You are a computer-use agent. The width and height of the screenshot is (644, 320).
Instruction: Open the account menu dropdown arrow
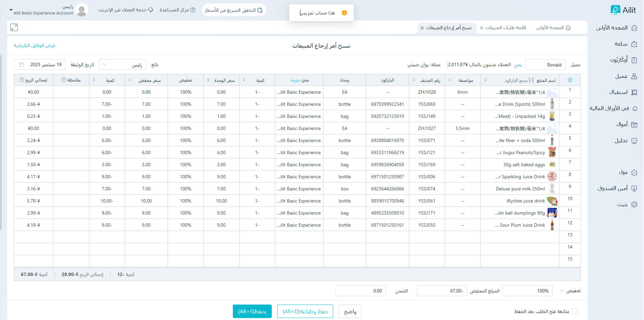(11, 10)
